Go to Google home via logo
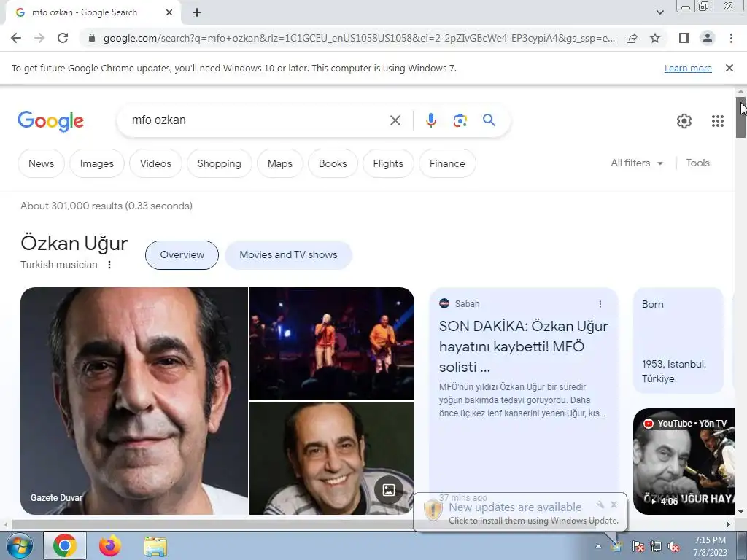The image size is (747, 560). pos(50,121)
